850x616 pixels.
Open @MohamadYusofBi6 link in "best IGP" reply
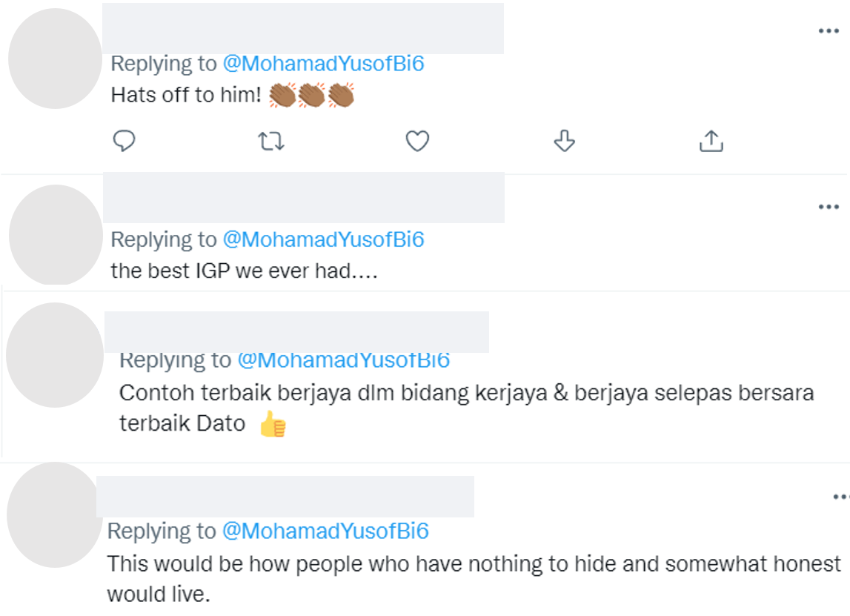[323, 239]
